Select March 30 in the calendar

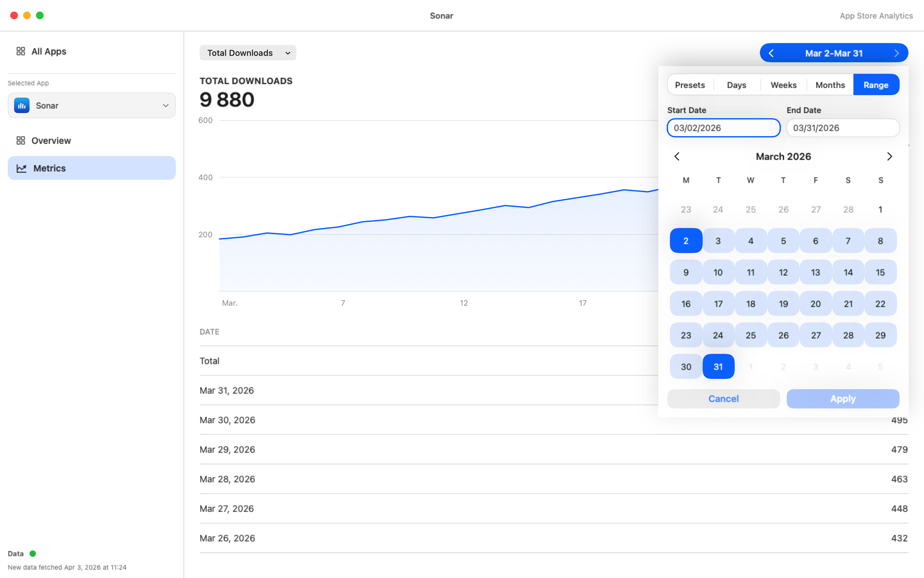pyautogui.click(x=686, y=367)
